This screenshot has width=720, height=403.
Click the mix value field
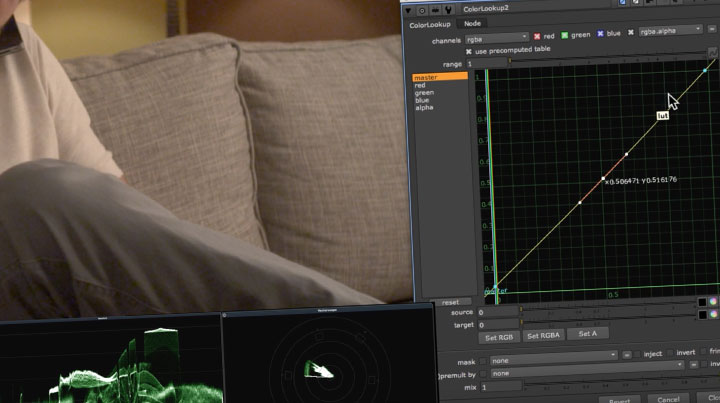tap(501, 387)
